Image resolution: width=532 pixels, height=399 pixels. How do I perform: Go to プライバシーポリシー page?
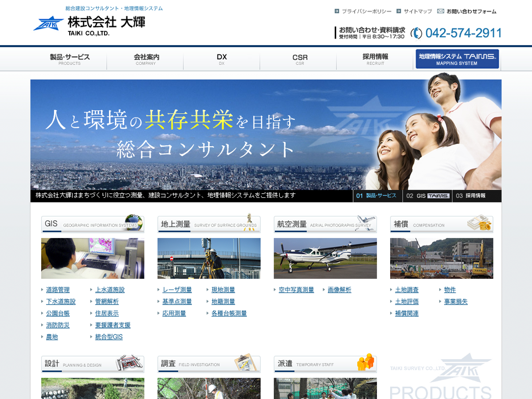[366, 12]
